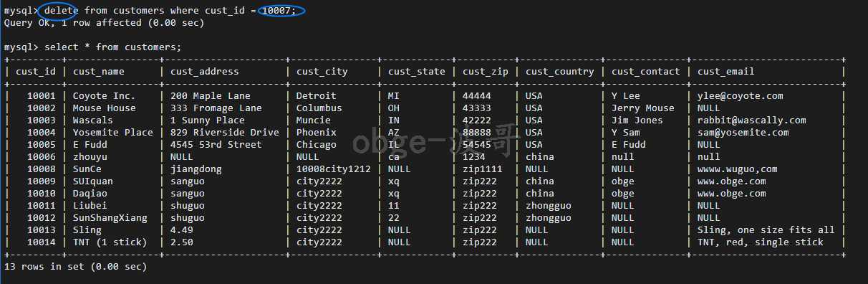
Task: Select the customer name Wascals
Action: [93, 120]
